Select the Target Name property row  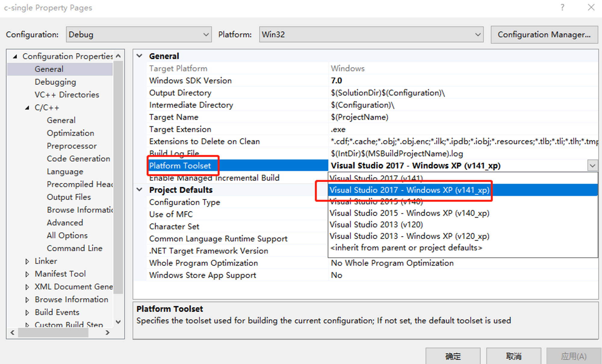click(x=372, y=117)
